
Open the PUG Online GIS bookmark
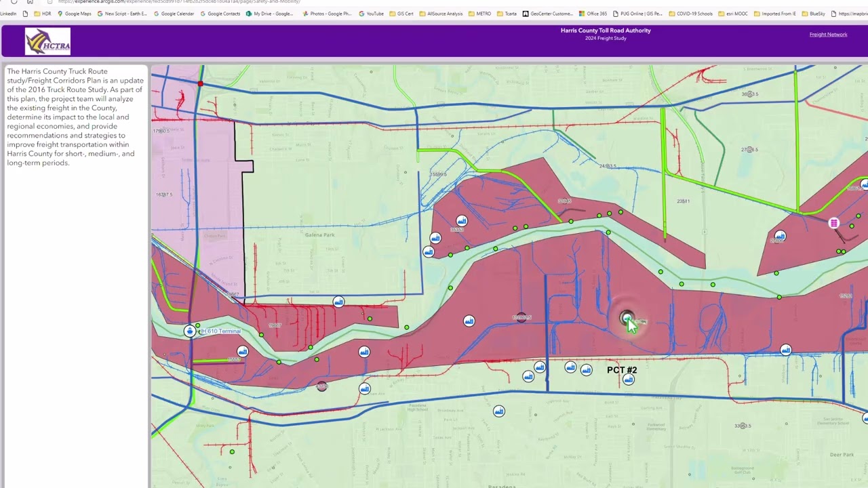point(637,14)
